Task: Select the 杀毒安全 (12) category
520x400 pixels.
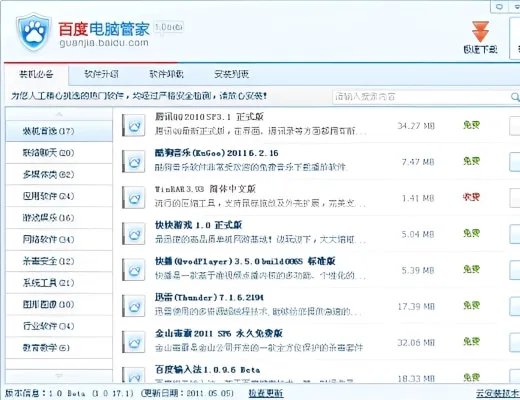Action: click(x=59, y=261)
